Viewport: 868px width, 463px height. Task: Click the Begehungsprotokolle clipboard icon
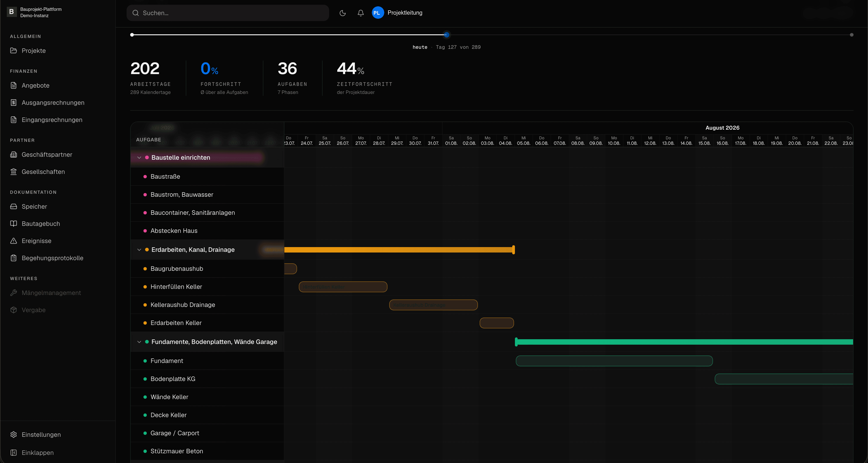point(14,258)
